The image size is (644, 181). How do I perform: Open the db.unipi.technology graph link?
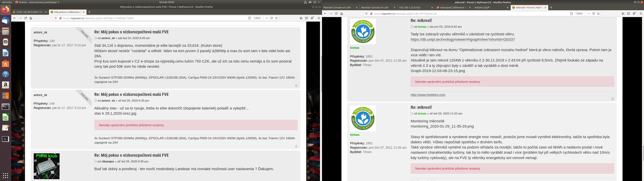pos(463,40)
